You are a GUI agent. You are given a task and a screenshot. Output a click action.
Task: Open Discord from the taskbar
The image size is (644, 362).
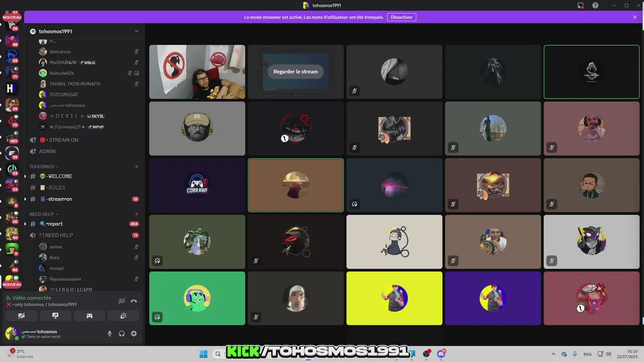(x=441, y=354)
